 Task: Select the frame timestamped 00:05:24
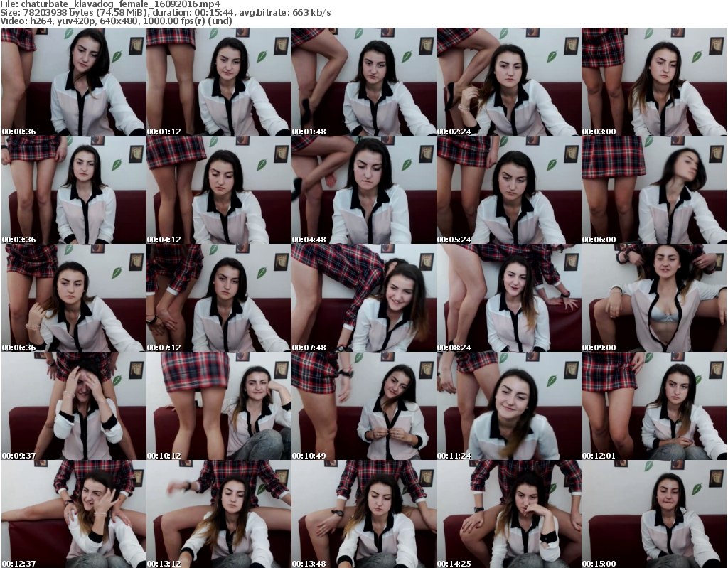pyautogui.click(x=509, y=190)
